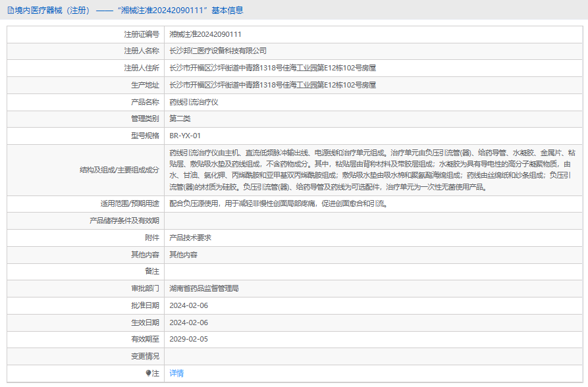Click the registrant address value in 注册人住所 row
Screen dimensions: 588x387
[x=273, y=68]
